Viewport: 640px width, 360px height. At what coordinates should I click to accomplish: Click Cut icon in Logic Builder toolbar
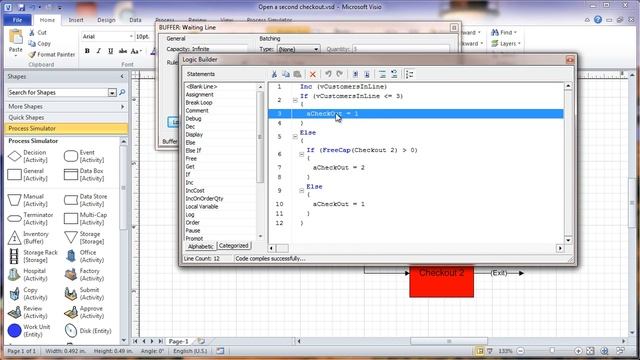274,74
